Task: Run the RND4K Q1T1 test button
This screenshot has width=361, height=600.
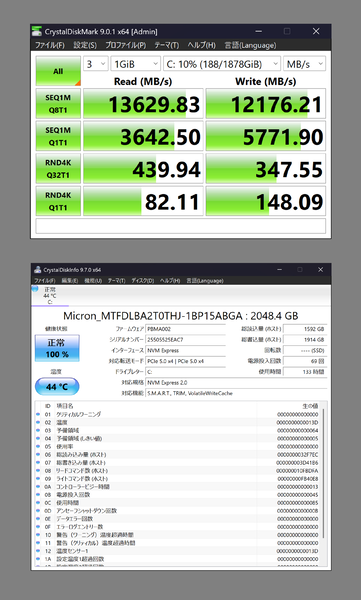Action: pos(58,201)
